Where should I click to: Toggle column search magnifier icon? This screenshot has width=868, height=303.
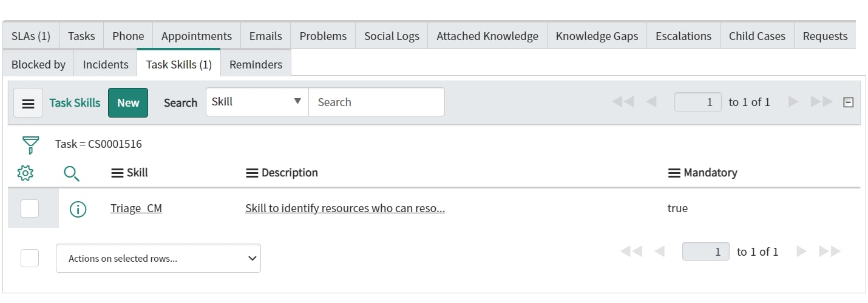click(72, 173)
